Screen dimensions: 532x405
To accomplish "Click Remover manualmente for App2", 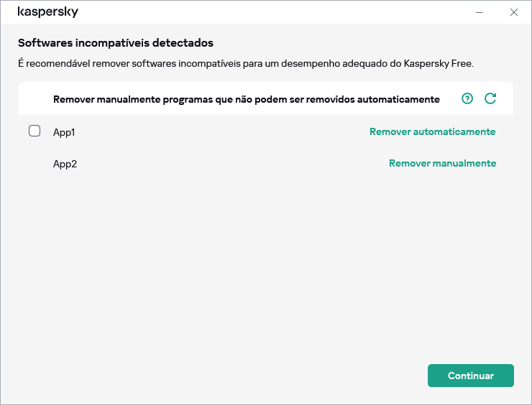I will coord(442,163).
